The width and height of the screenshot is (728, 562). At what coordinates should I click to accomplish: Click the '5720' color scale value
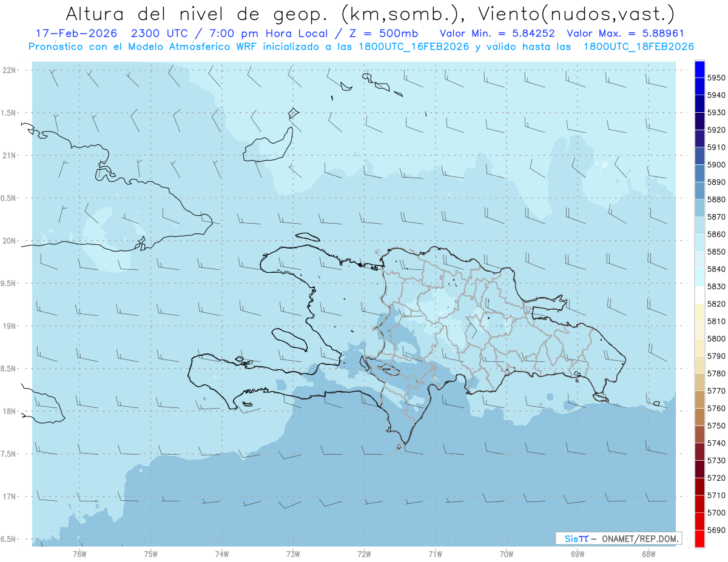[x=716, y=478]
